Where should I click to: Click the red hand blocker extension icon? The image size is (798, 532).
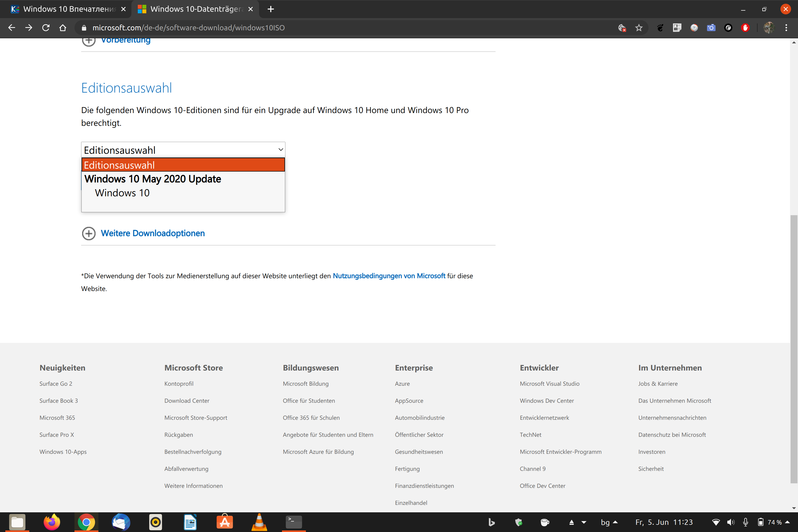tap(745, 28)
